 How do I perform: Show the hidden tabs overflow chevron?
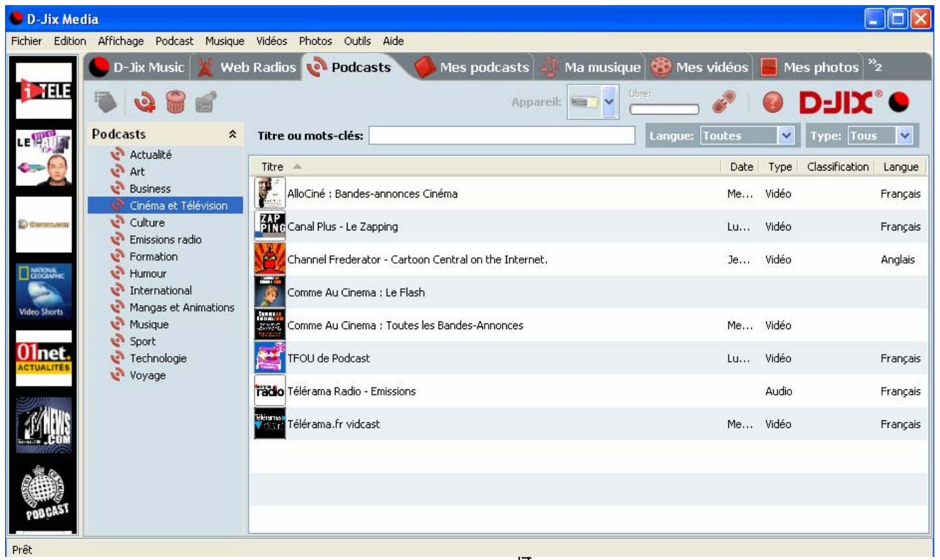click(x=875, y=65)
